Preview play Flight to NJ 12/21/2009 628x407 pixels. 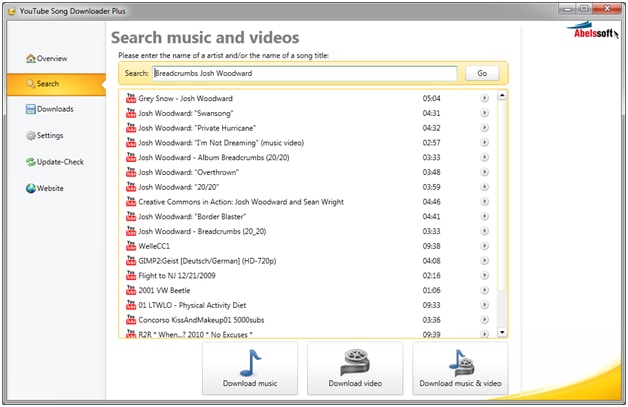[484, 276]
